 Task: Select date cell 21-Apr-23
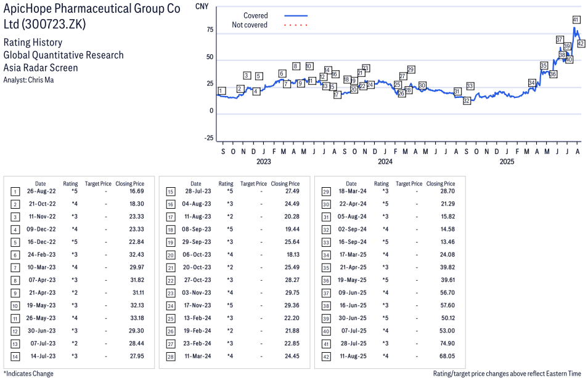tap(42, 292)
